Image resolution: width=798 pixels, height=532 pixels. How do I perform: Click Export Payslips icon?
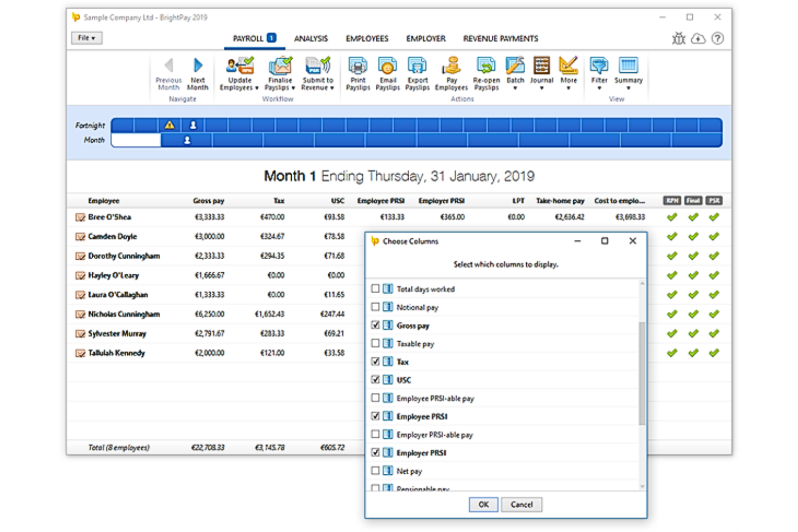(417, 66)
